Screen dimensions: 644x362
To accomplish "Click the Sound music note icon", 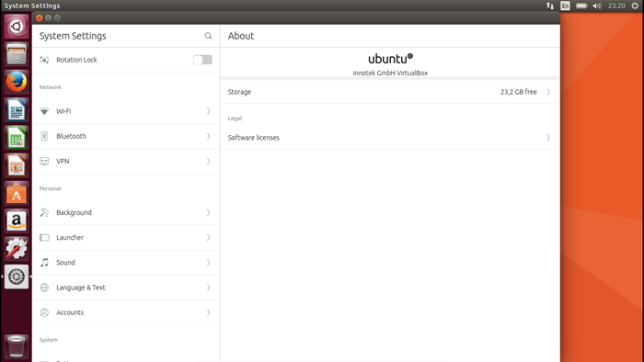I will [44, 263].
